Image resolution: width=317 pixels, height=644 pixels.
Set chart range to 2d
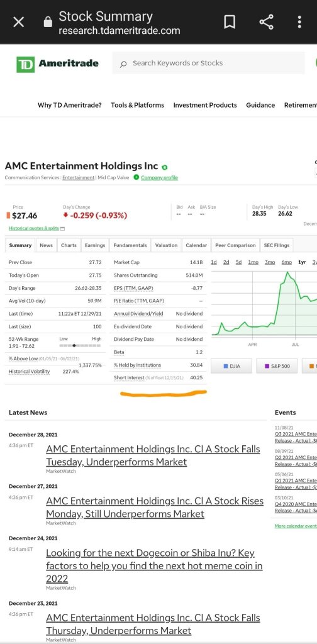pyautogui.click(x=226, y=262)
